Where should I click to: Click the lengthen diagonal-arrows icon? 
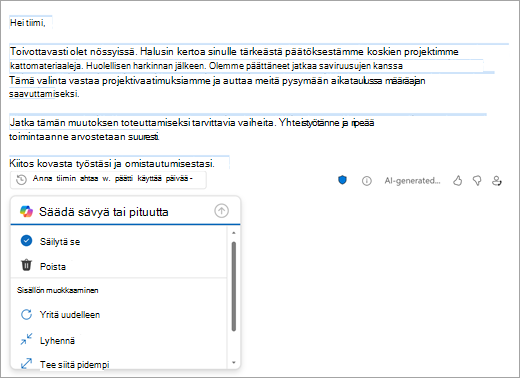point(26,363)
